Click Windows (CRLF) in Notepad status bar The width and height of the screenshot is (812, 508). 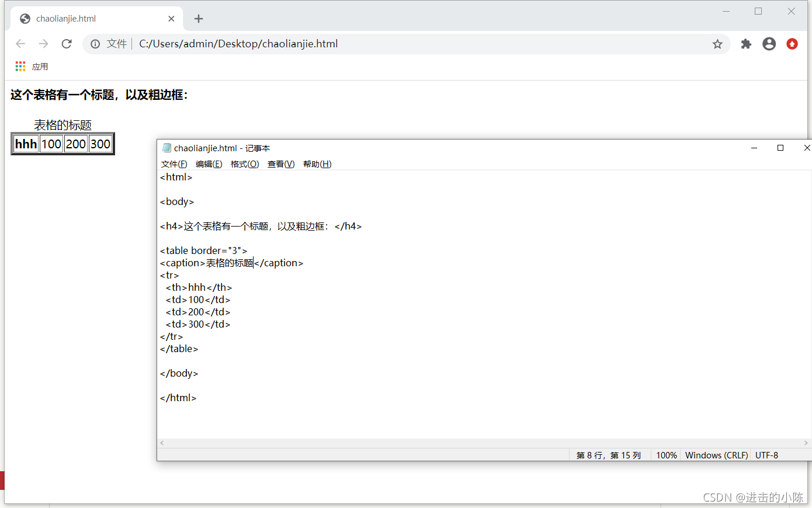[717, 455]
